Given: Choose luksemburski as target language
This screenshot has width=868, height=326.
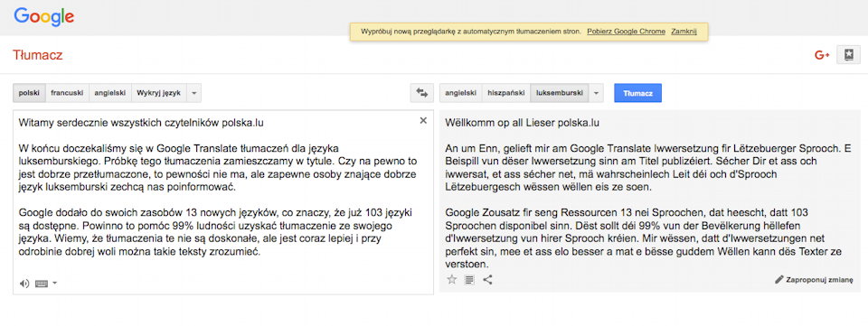Looking at the screenshot, I should pyautogui.click(x=560, y=93).
